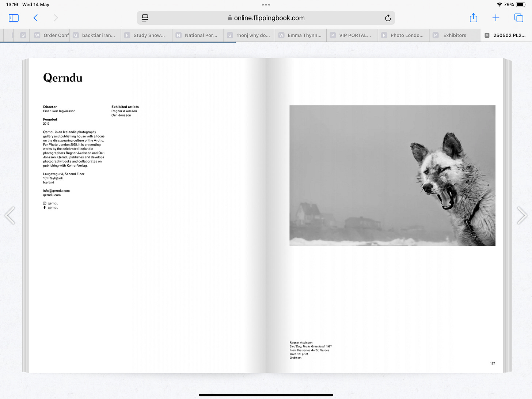Viewport: 532px width, 399px height.
Task: Reload the current page
Action: click(388, 18)
